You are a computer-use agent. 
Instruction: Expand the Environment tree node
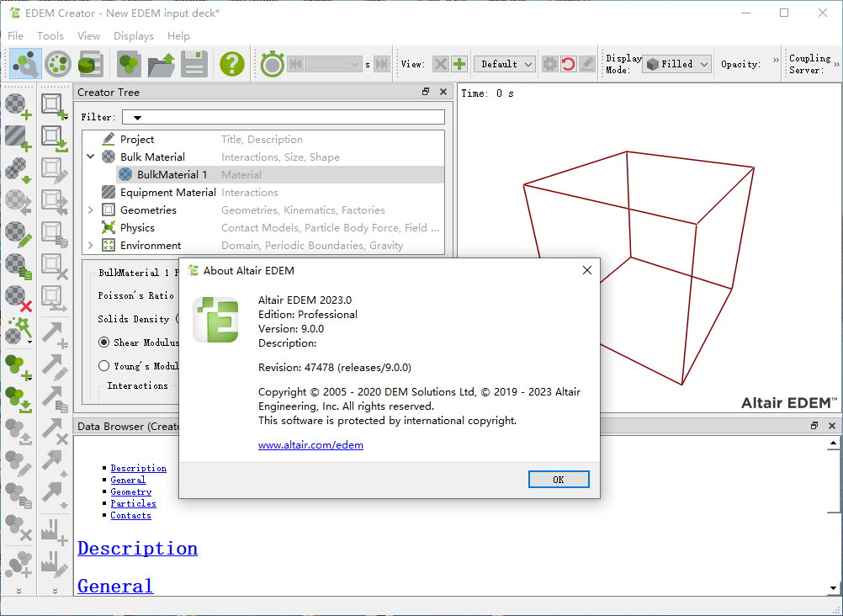click(x=90, y=246)
